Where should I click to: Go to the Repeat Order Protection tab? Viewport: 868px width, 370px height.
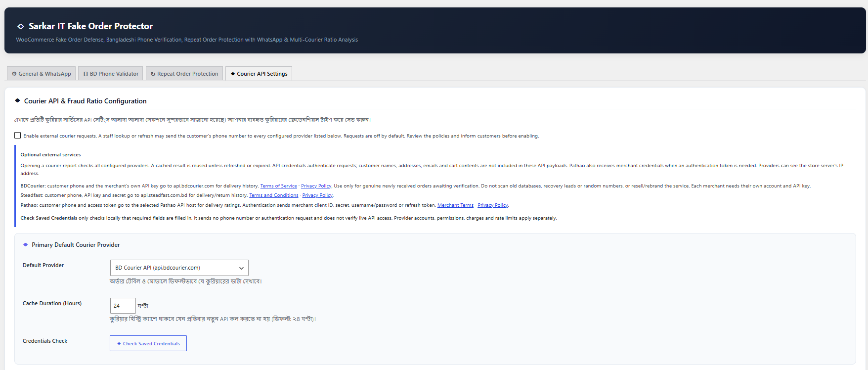(184, 74)
